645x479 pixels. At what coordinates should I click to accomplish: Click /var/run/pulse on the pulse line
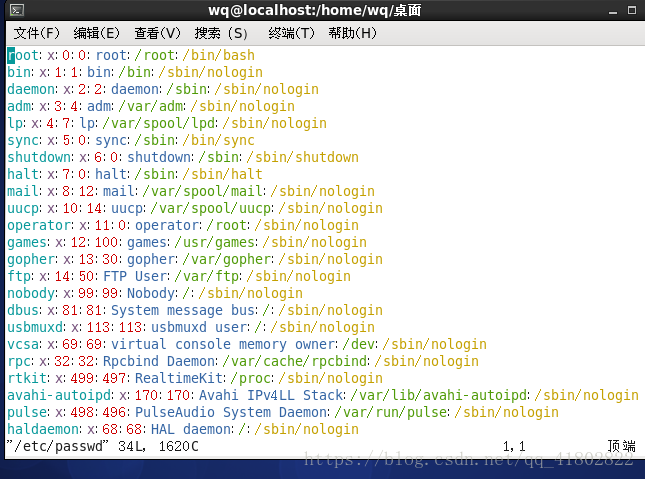click(391, 412)
